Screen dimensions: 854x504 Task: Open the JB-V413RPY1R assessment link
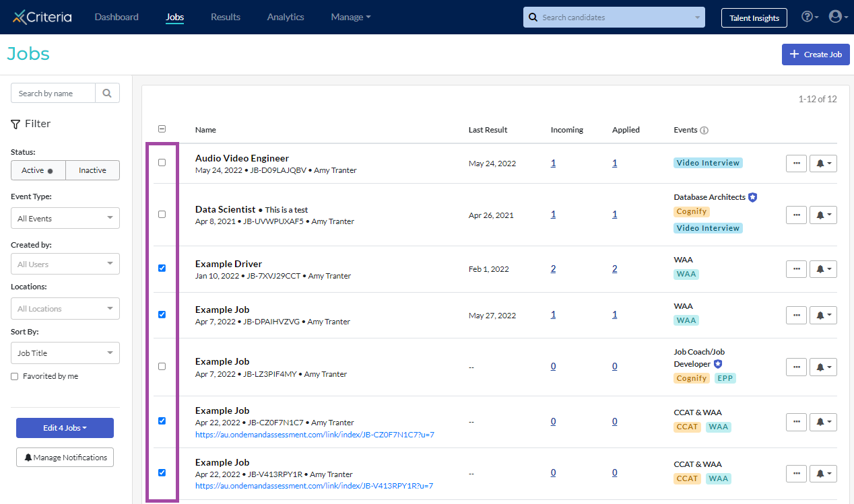tap(314, 485)
